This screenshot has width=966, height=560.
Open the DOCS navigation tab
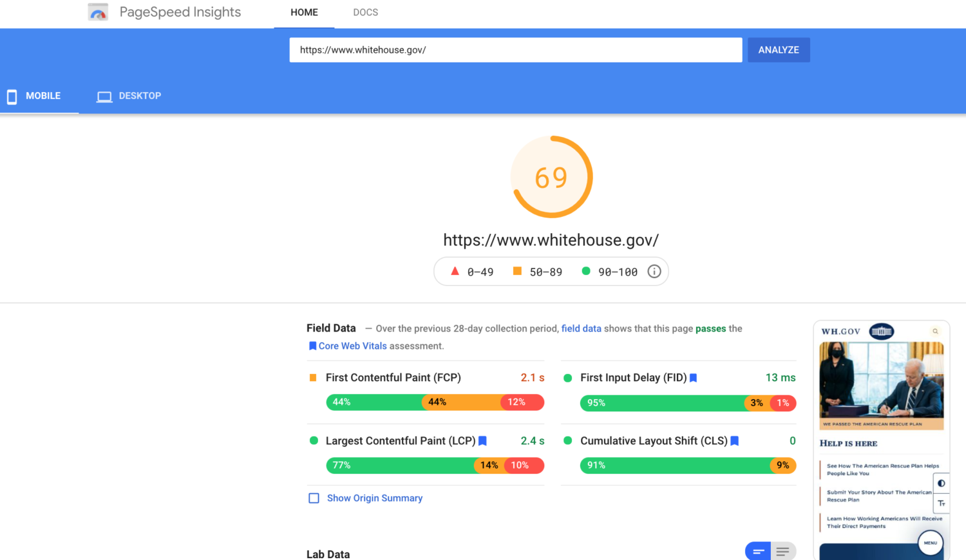tap(365, 13)
